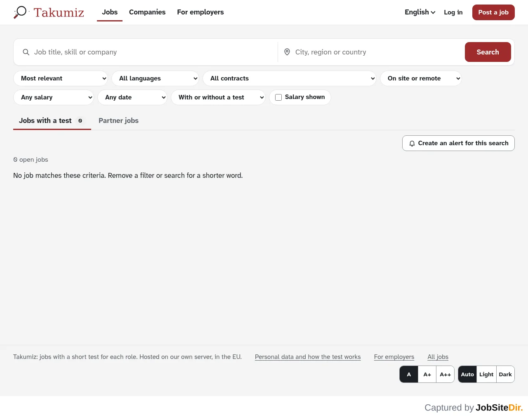The image size is (528, 420).
Task: Click the search magnifier icon in job field
Action: 26,52
